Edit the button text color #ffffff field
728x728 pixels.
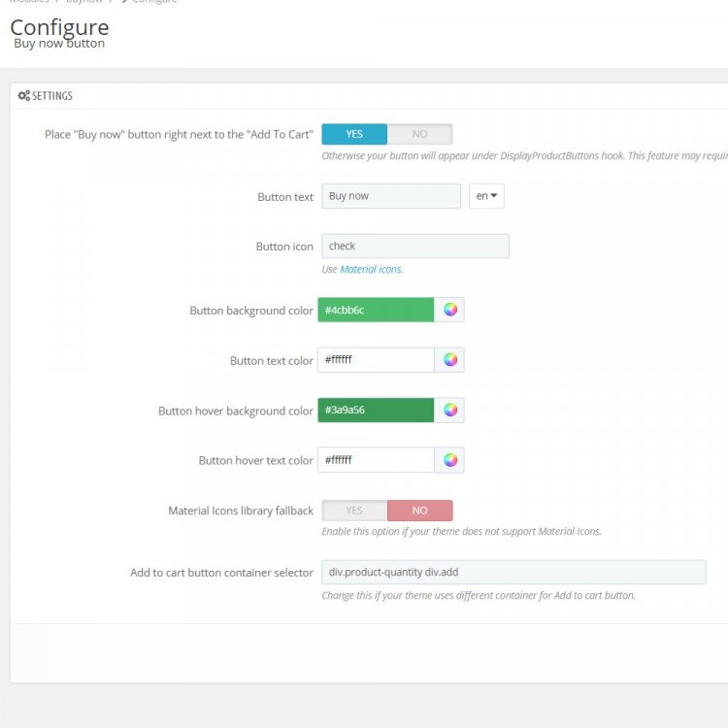tap(376, 360)
